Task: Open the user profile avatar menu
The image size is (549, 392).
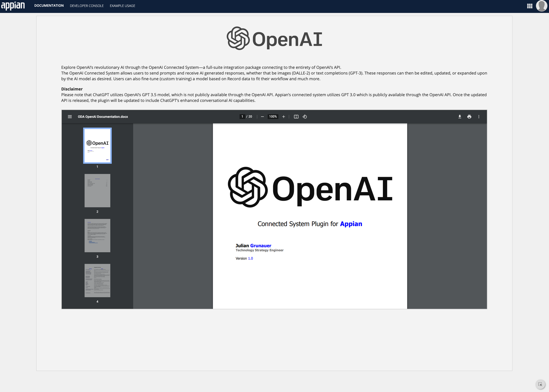Action: (542, 6)
